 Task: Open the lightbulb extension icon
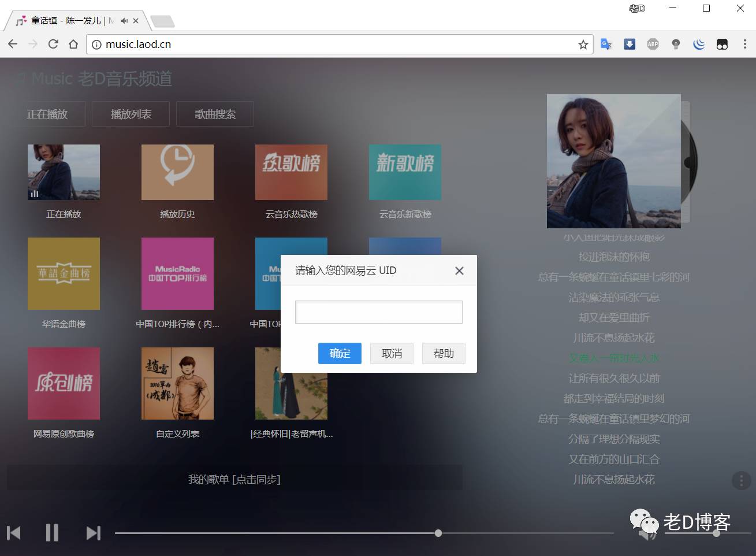676,44
